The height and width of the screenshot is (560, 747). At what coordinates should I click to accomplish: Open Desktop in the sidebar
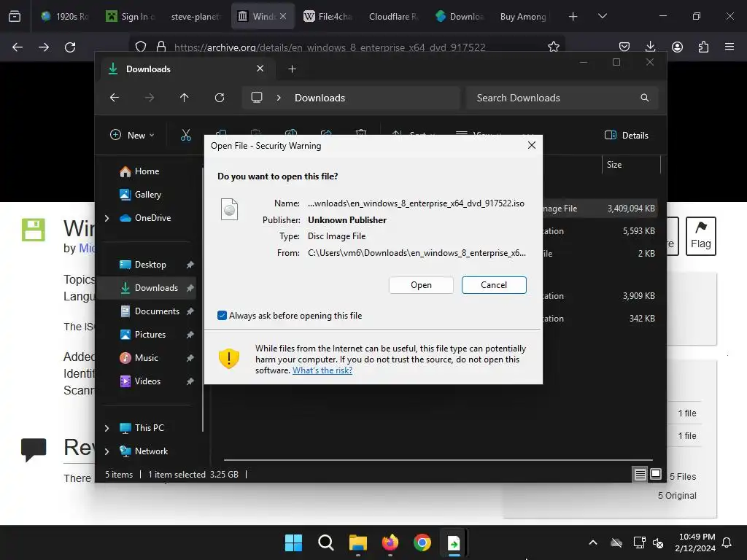[x=150, y=264]
